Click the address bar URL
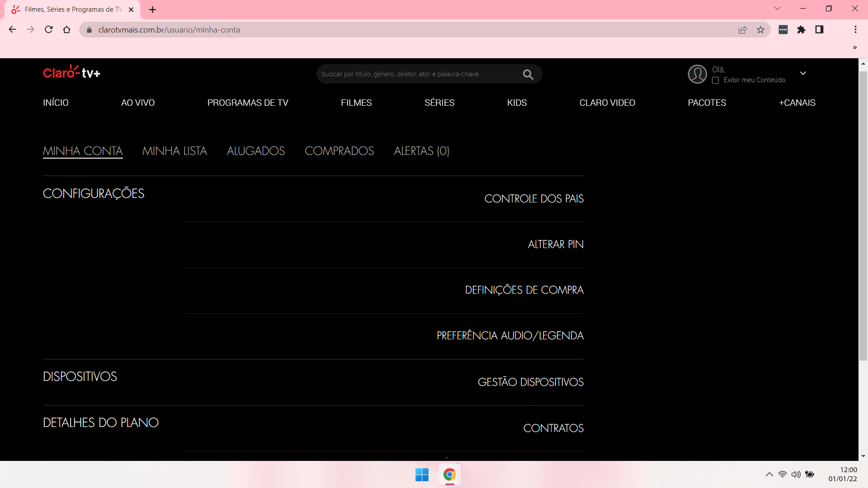 [169, 30]
